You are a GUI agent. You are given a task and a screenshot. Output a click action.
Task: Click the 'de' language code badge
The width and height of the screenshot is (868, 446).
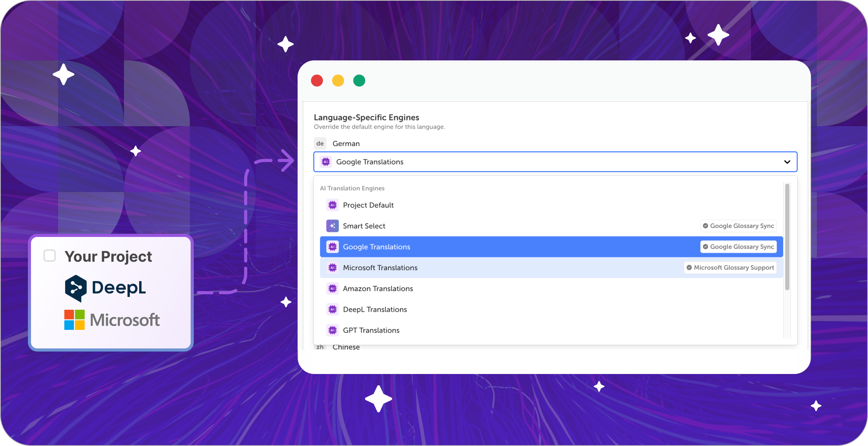(320, 144)
